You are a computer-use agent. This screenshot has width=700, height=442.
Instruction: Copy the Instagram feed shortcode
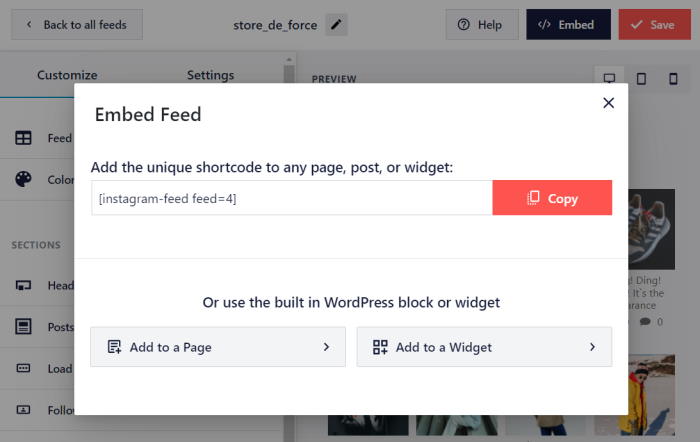pyautogui.click(x=552, y=198)
